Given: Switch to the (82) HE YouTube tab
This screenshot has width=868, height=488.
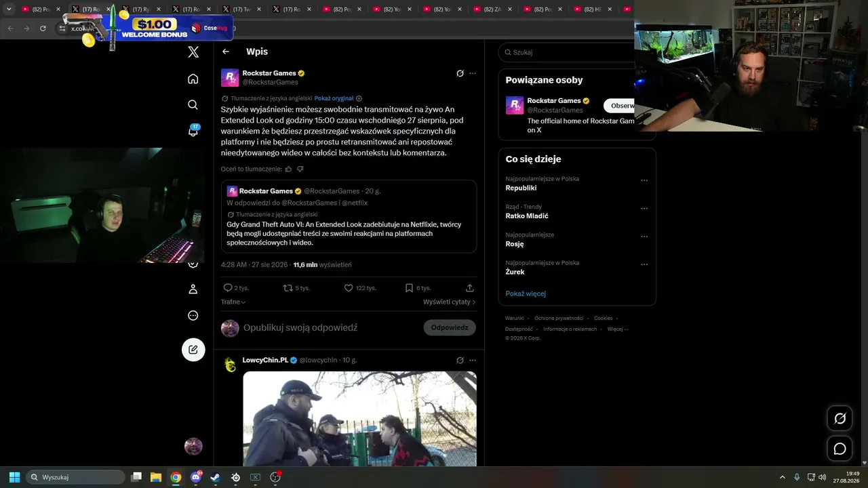Looking at the screenshot, I should [595, 9].
